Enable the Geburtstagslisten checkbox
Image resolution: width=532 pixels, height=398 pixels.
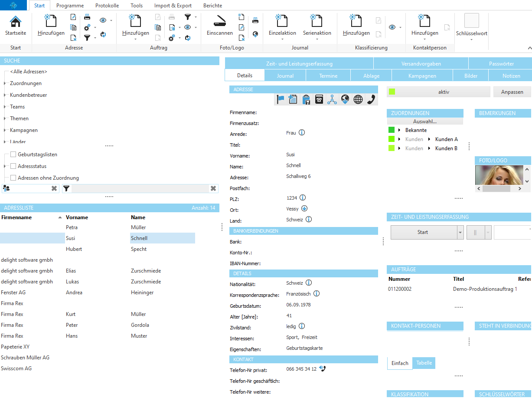pos(13,154)
